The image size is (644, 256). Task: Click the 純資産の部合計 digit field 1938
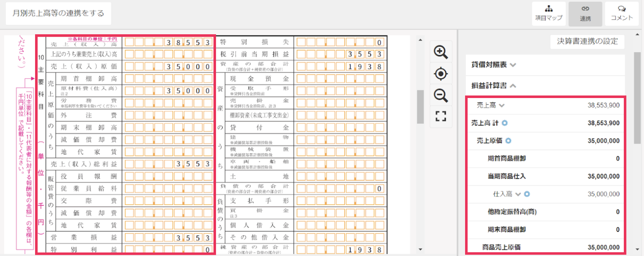pyautogui.click(x=340, y=249)
